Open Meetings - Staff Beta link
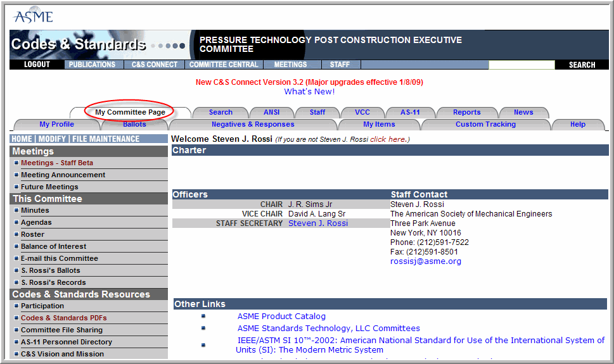Screen dimensions: 614x364 pyautogui.click(x=57, y=163)
